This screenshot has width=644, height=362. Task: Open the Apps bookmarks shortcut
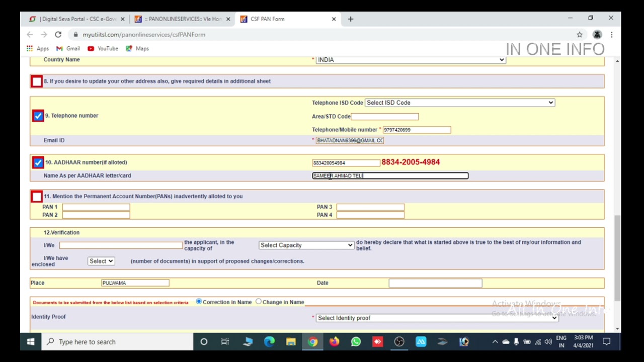[x=38, y=49]
